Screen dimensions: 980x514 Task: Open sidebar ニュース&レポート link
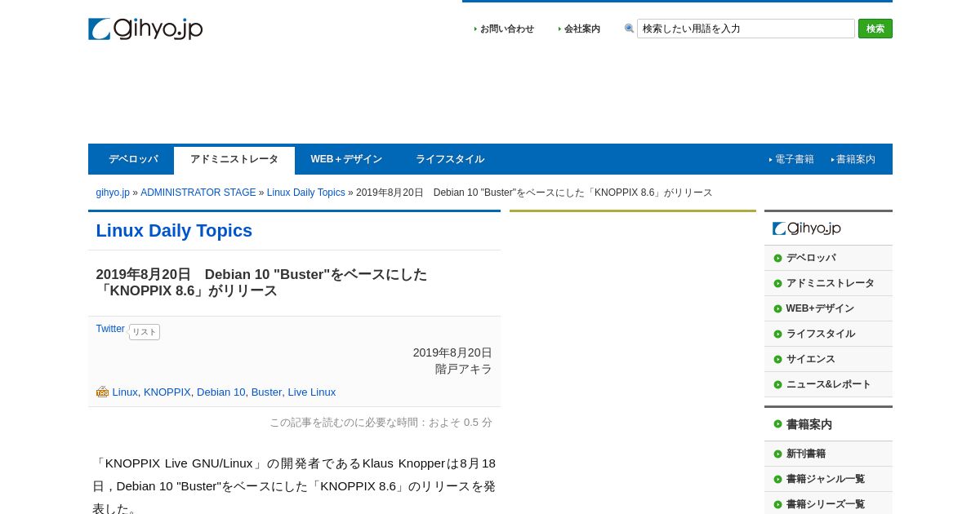pyautogui.click(x=828, y=384)
